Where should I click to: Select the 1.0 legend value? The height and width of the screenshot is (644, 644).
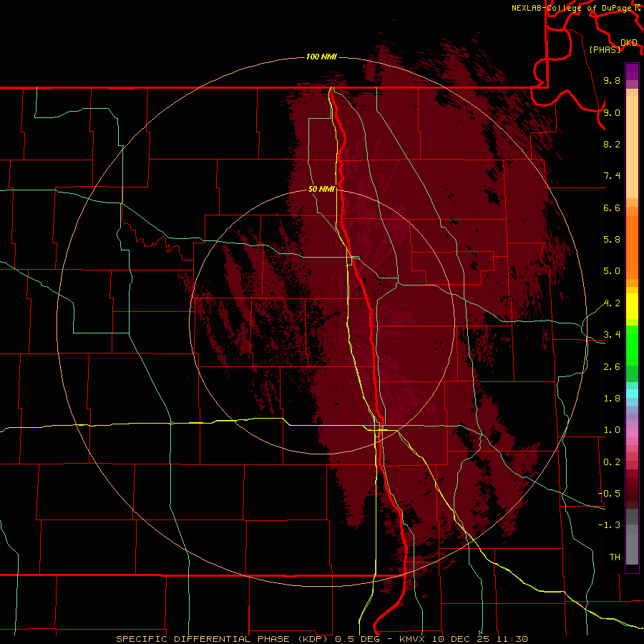pyautogui.click(x=612, y=430)
